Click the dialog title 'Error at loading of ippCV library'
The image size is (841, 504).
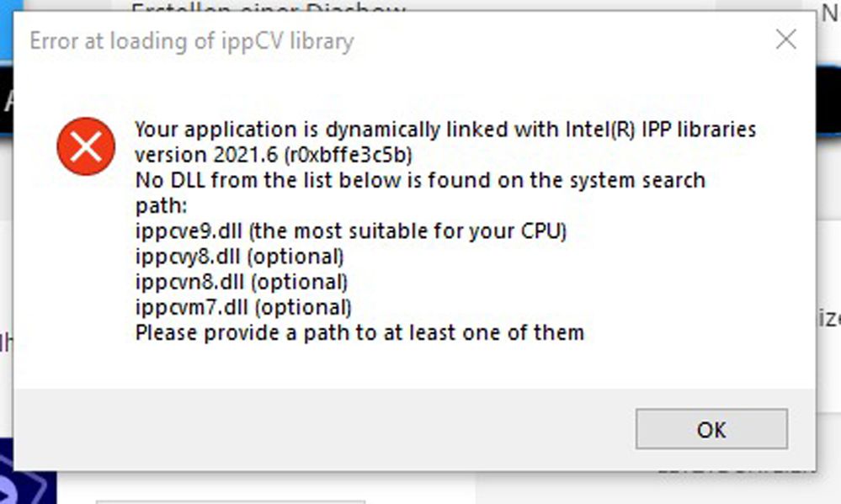tap(192, 40)
